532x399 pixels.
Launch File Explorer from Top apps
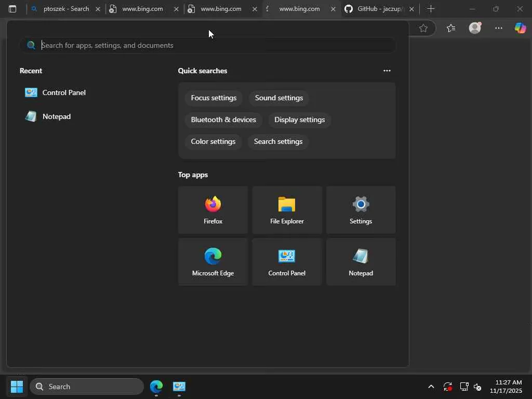point(287,210)
